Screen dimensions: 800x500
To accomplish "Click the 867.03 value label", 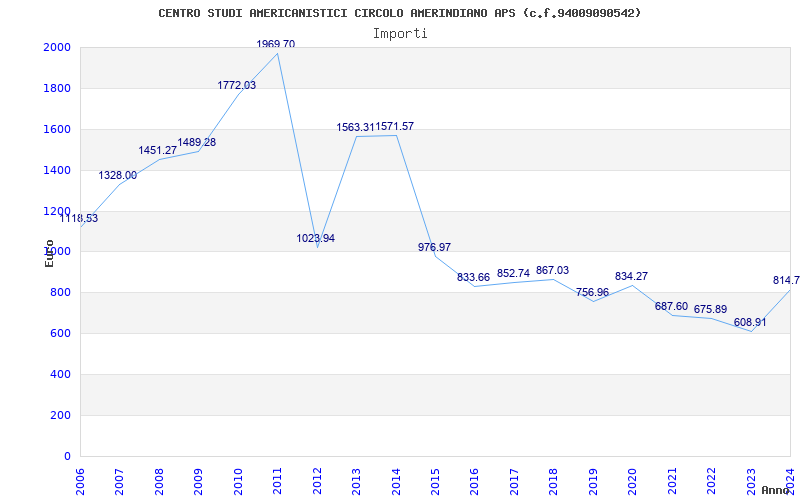I will click(553, 270).
